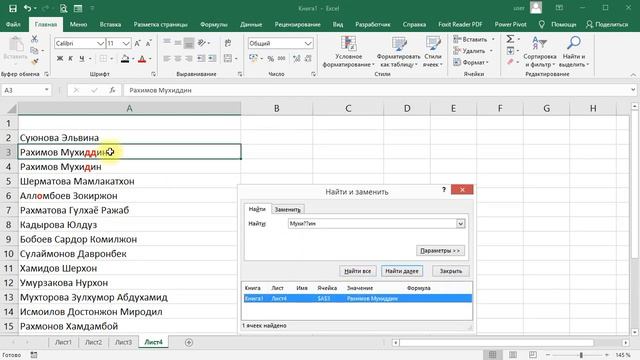Click the Copy icon in the clipboard group
Viewport: 640px width, 360px height.
[35, 50]
